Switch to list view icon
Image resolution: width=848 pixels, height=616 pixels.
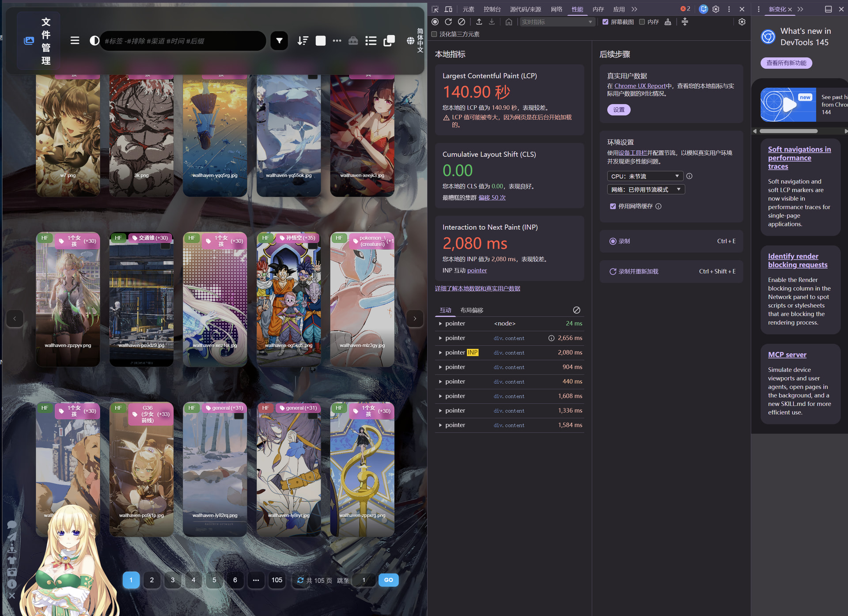tap(371, 41)
